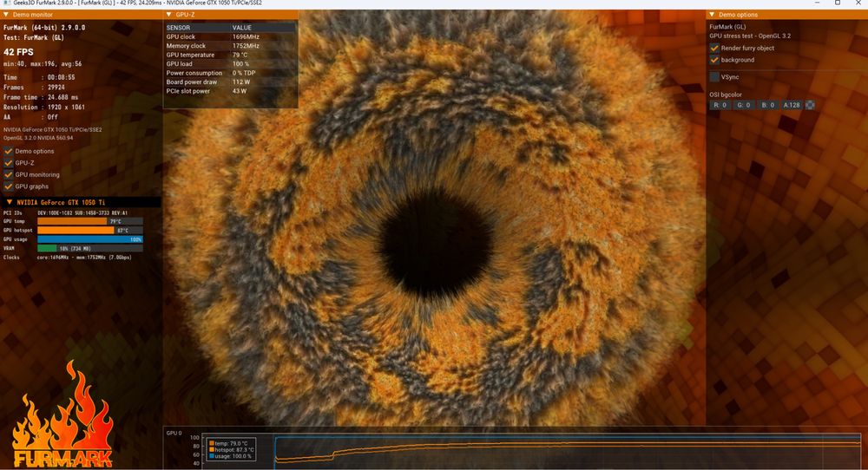This screenshot has height=470, width=868.
Task: Disable the background checkbox
Action: (x=714, y=60)
